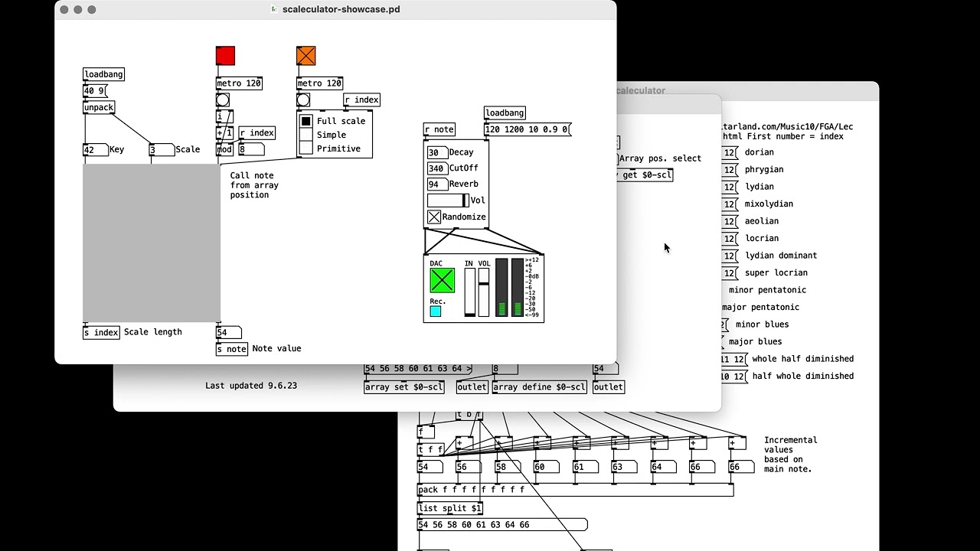
Task: Click the unpack object
Action: (99, 107)
